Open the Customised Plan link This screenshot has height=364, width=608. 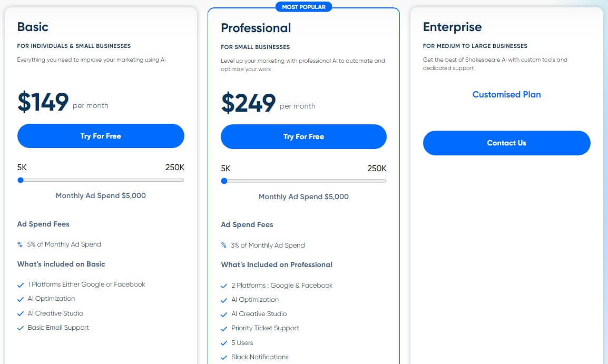coord(506,94)
